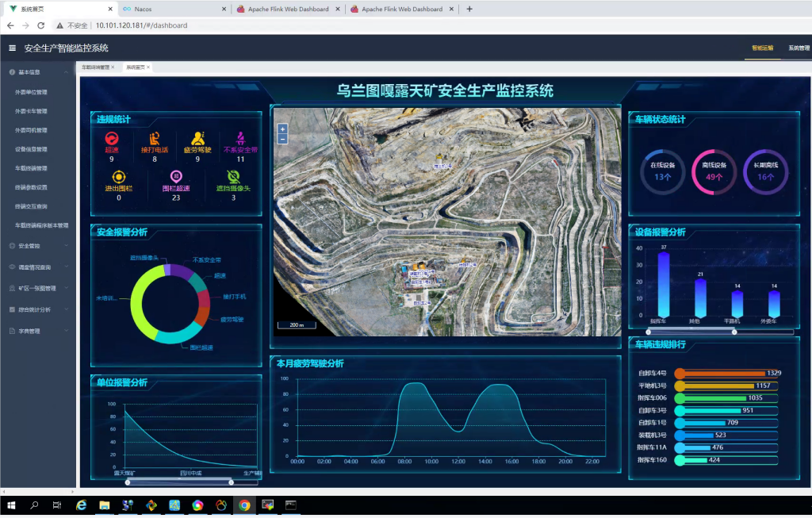Select the 接打电话 phone-call violation icon
Screen dimensions: 812x518
(155, 138)
